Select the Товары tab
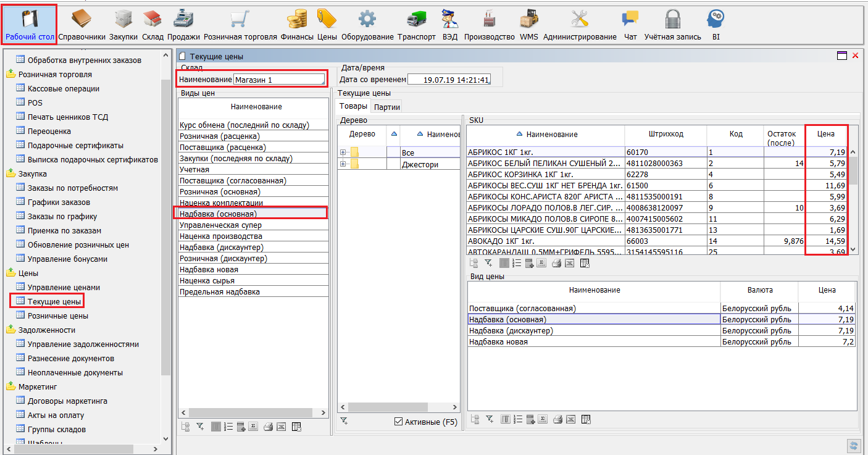This screenshot has width=868, height=455. click(x=354, y=106)
